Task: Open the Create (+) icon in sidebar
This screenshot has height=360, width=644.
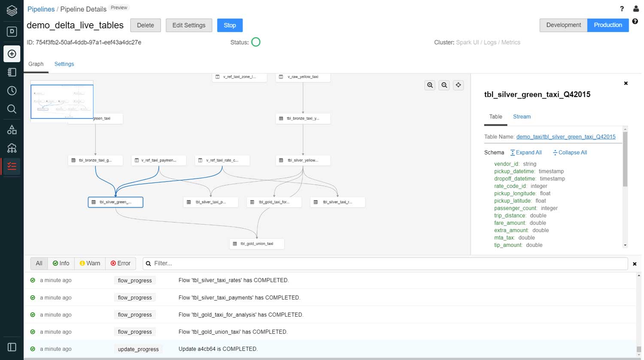Action: 12,54
